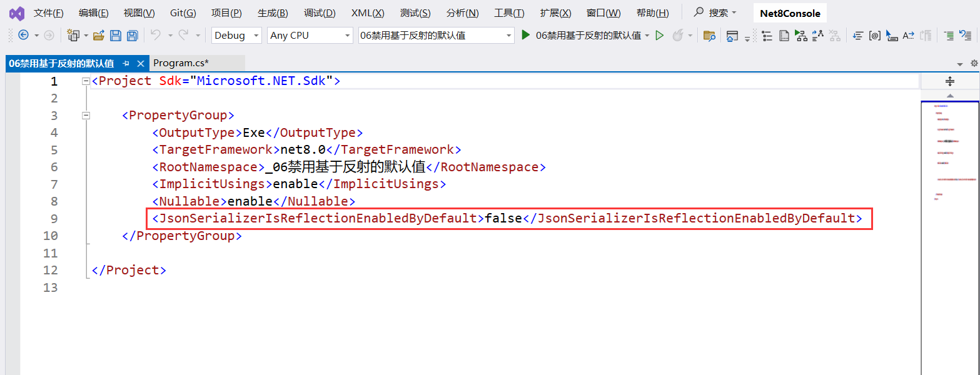Click the greyed-out hierarchy icon with the X
The image size is (980, 375).
(x=835, y=36)
